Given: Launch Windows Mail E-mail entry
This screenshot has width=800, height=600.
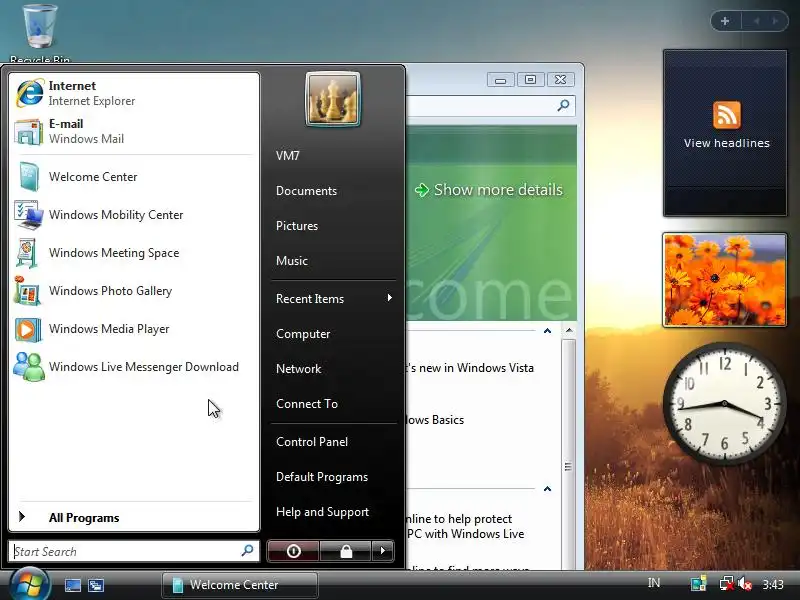Looking at the screenshot, I should tap(134, 131).
